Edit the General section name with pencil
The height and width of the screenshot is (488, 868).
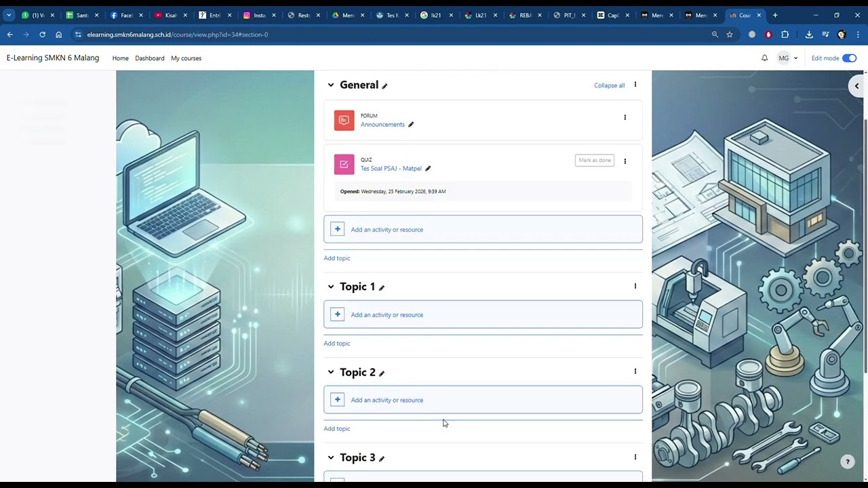tap(384, 86)
